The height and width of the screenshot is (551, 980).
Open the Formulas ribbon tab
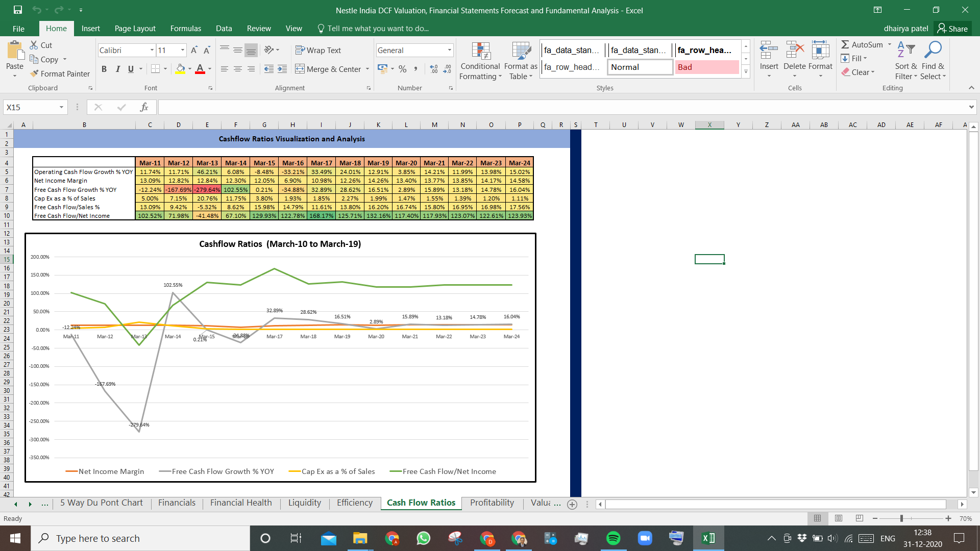pos(186,29)
